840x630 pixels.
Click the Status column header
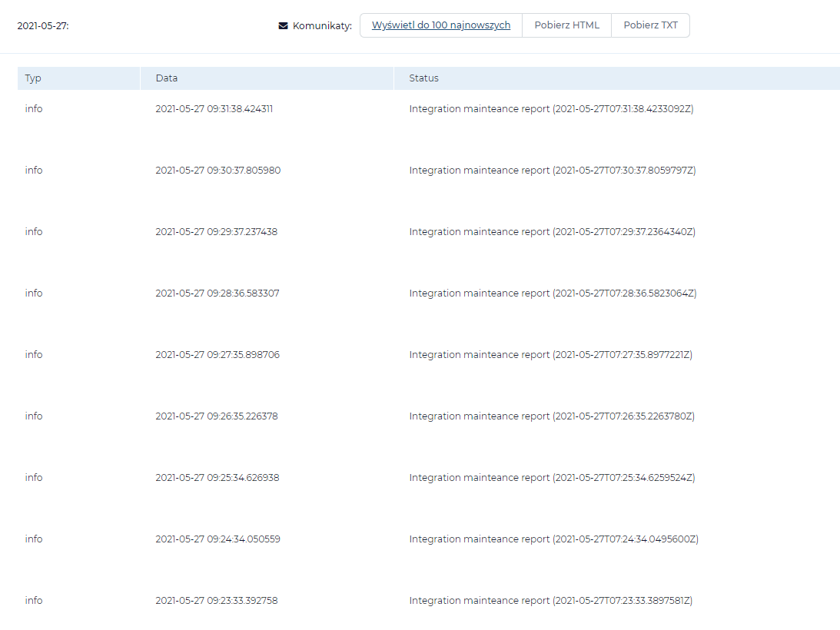coord(617,78)
